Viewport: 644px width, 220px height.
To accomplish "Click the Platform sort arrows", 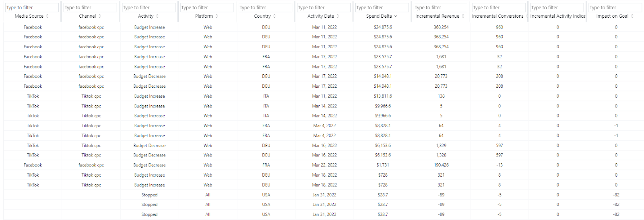I will coord(217,16).
